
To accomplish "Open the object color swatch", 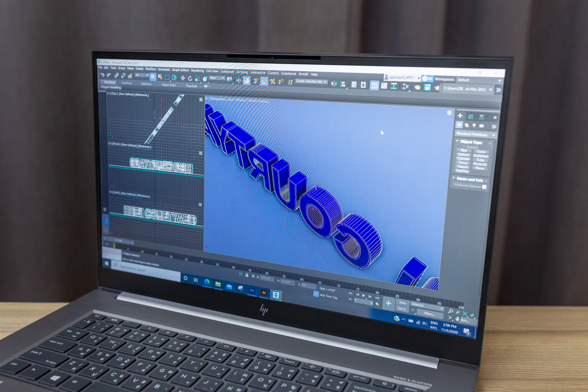I will [x=484, y=187].
